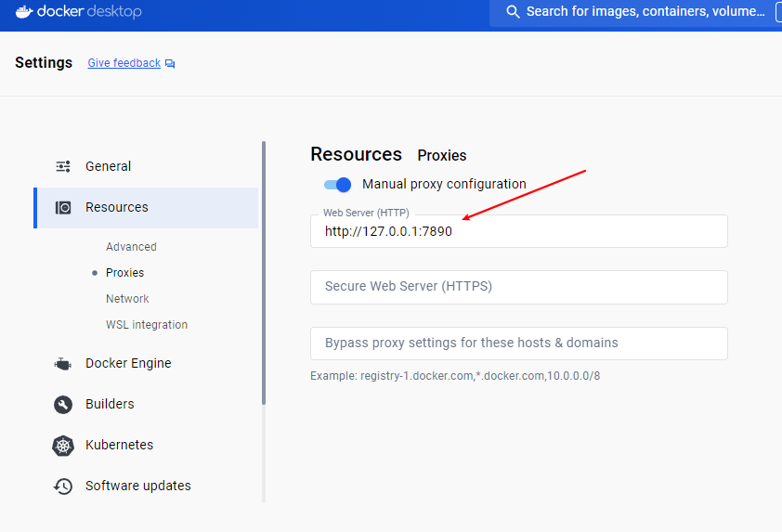Click the Web Server (HTTP) field
Viewport: 782px width, 532px height.
(x=518, y=231)
